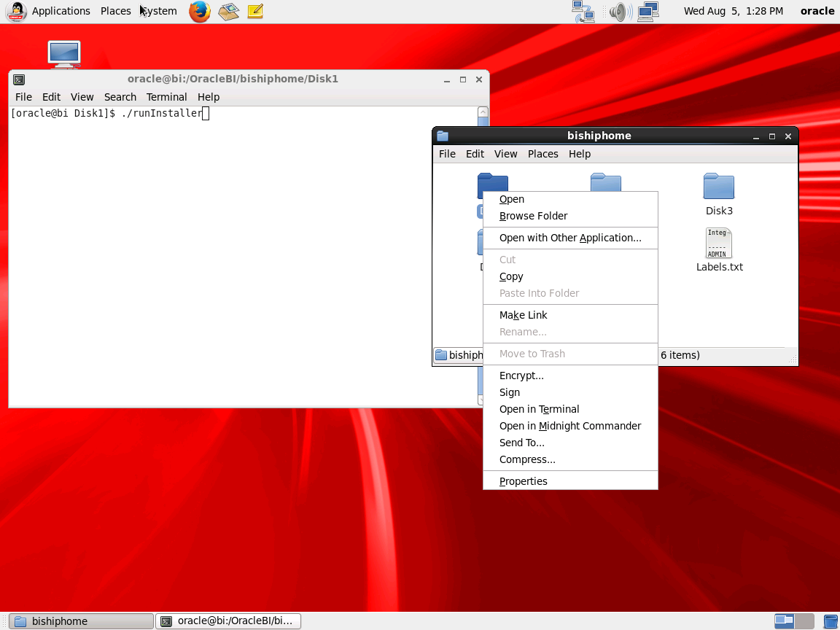Open the bishiphome Places menu
This screenshot has height=630, width=840.
click(x=543, y=154)
